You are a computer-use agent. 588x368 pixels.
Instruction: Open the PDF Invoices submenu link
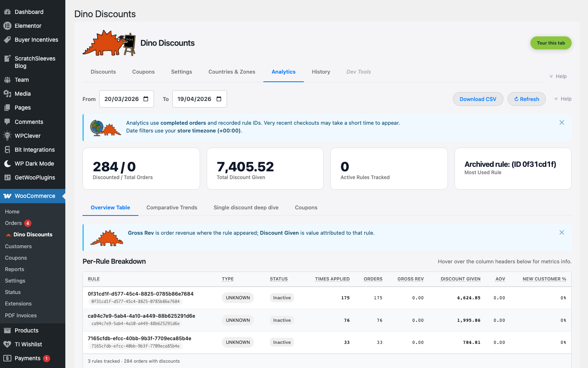[21, 315]
